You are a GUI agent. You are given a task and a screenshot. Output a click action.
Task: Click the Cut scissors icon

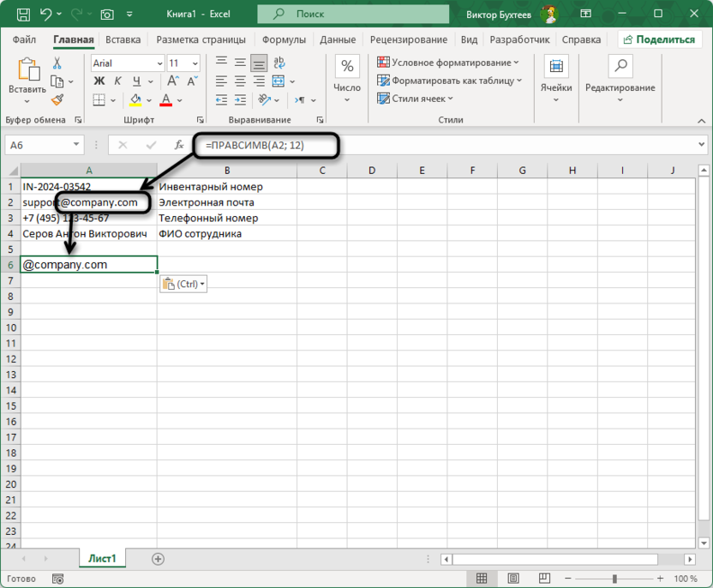(x=57, y=63)
